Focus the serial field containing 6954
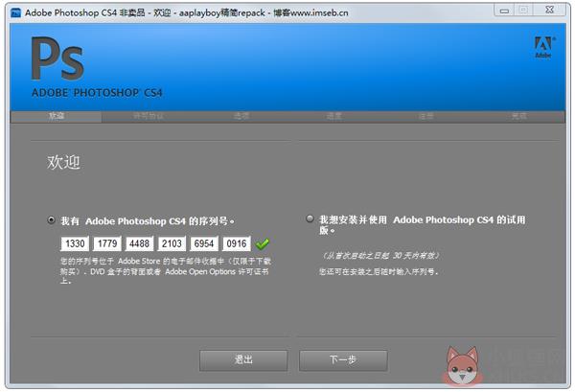 pos(204,243)
